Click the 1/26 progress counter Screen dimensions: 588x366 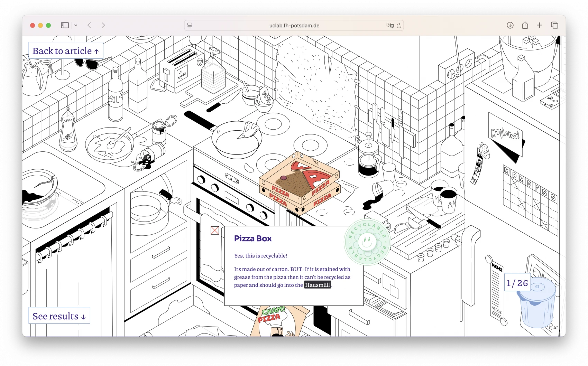point(517,283)
